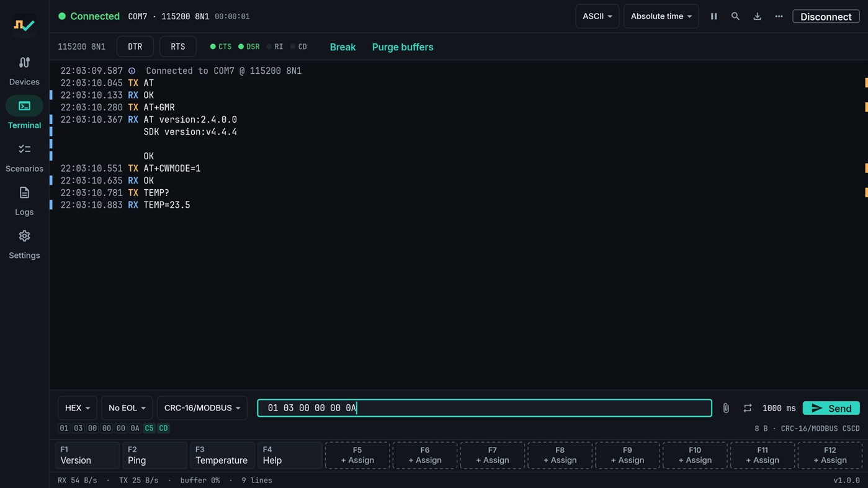The image size is (868, 488).
Task: Open the Settings sidebar section
Action: coord(24,245)
